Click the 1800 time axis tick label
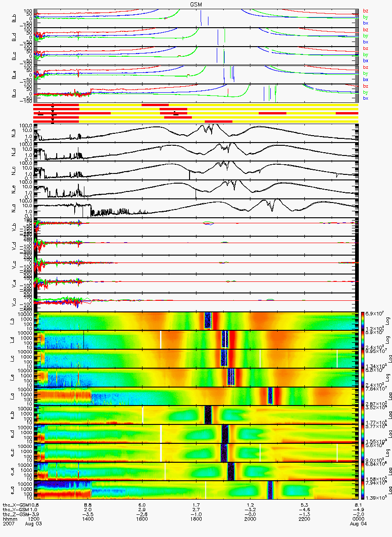This screenshot has height=537, width=392. click(196, 519)
